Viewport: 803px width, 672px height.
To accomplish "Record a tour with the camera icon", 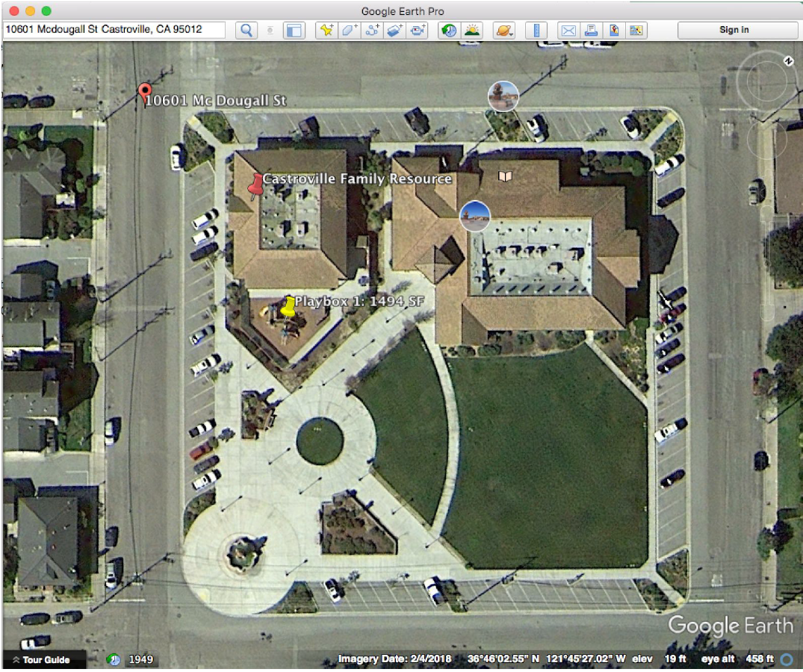I will coord(418,31).
